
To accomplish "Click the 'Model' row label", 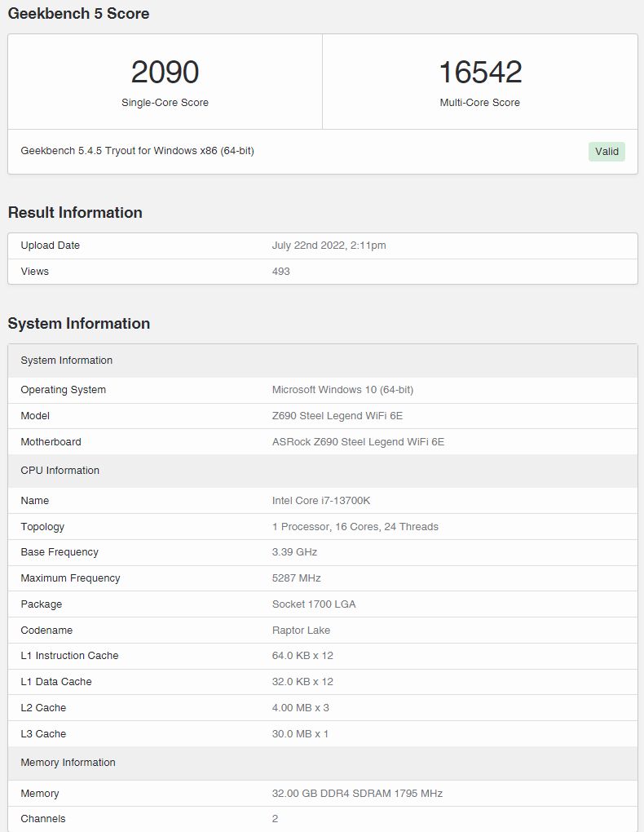I will [x=35, y=415].
